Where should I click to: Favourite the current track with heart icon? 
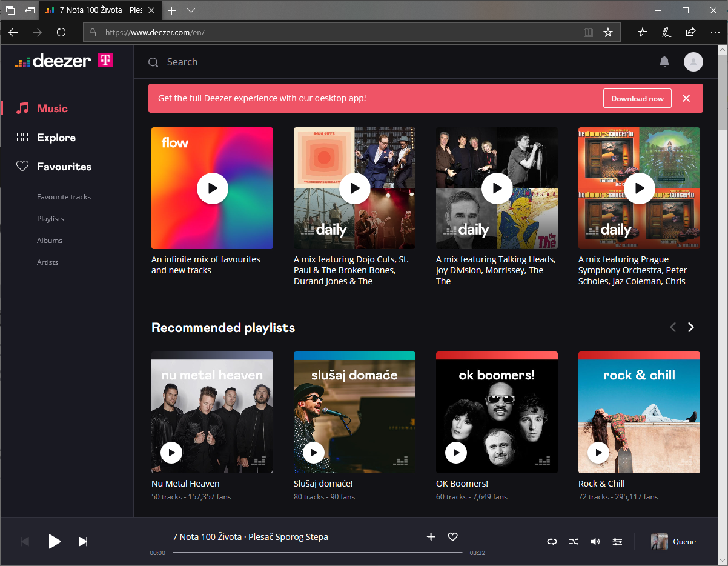(x=452, y=536)
